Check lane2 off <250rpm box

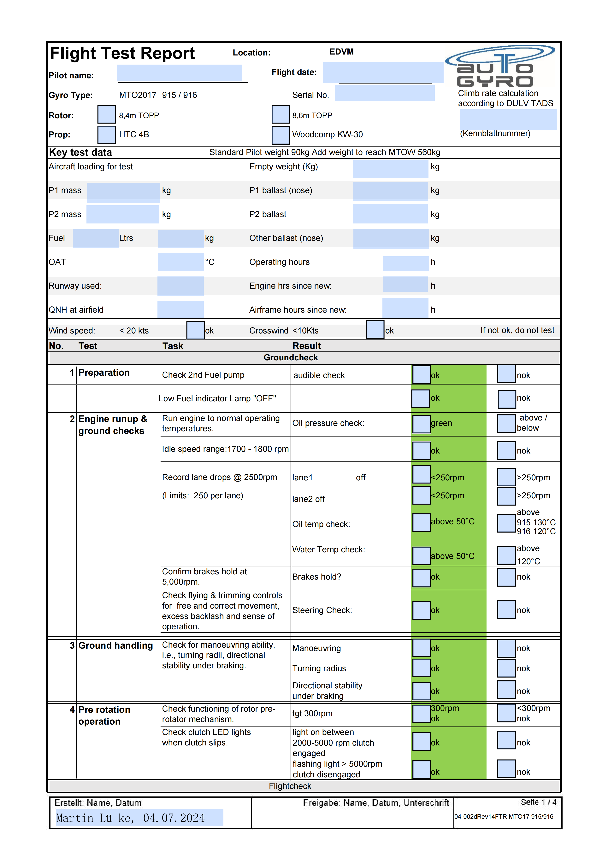[x=422, y=495]
